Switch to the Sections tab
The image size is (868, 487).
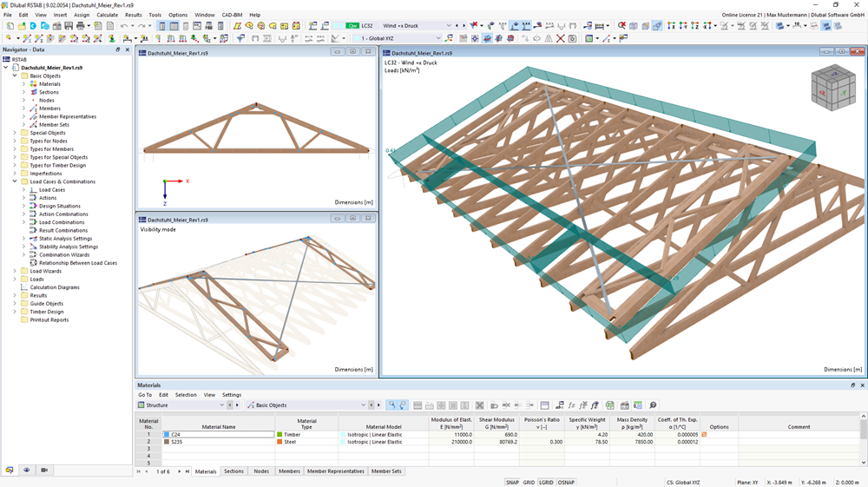(x=233, y=471)
